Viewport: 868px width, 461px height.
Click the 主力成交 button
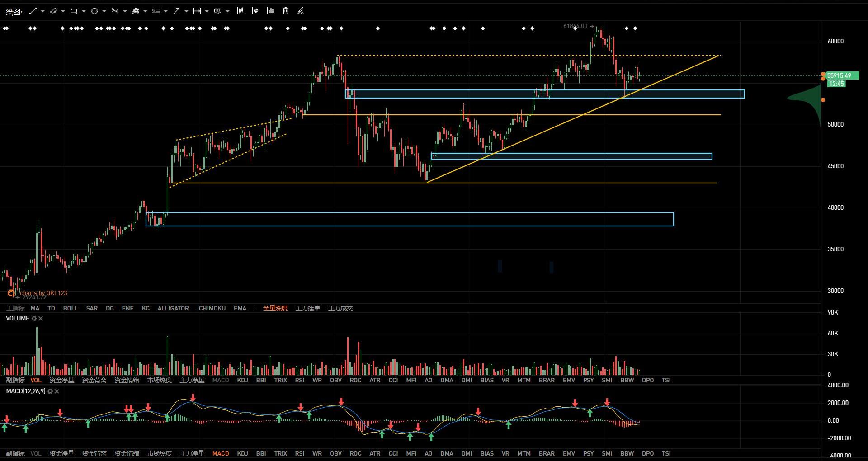[x=340, y=308]
